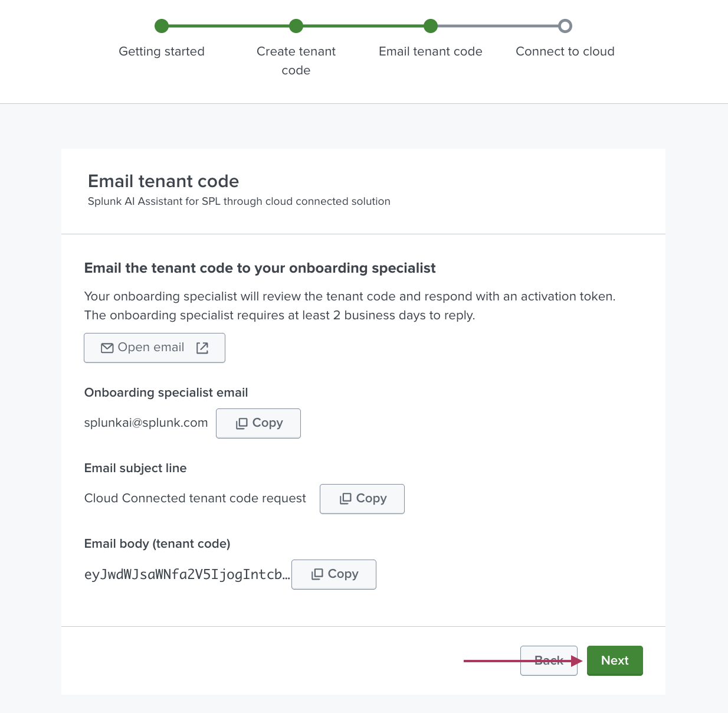Click the envelope icon in Open email
The width and height of the screenshot is (728, 713).
point(107,348)
